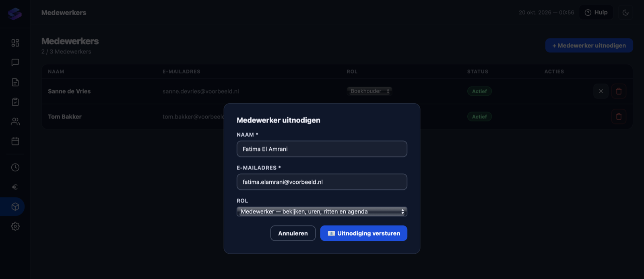Open the Hulp help button

596,12
